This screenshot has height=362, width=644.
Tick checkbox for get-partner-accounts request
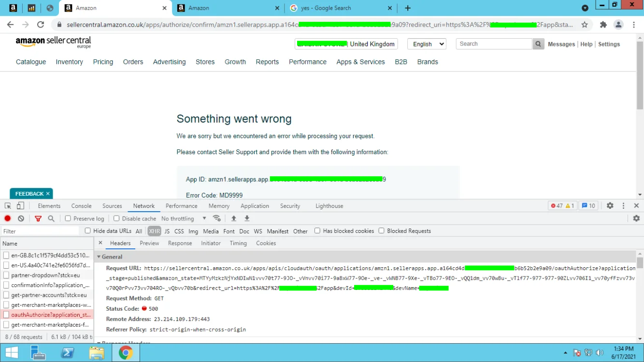point(6,295)
